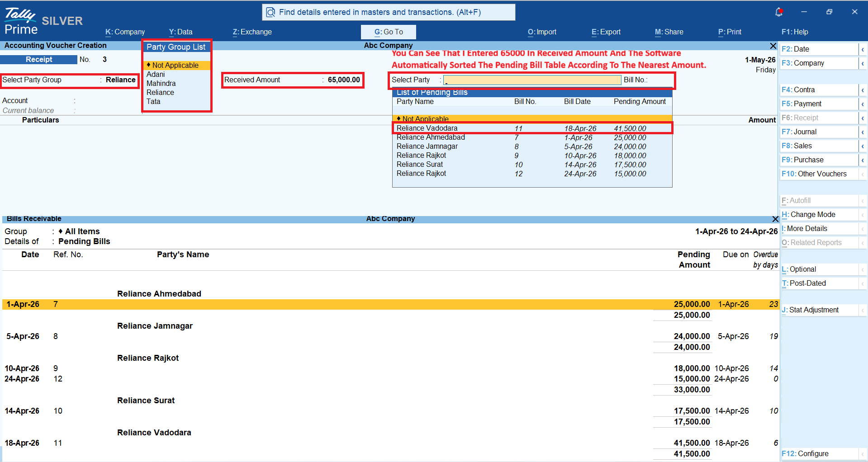The height and width of the screenshot is (462, 868).
Task: Expand the F3 Company side arrow
Action: tap(863, 63)
